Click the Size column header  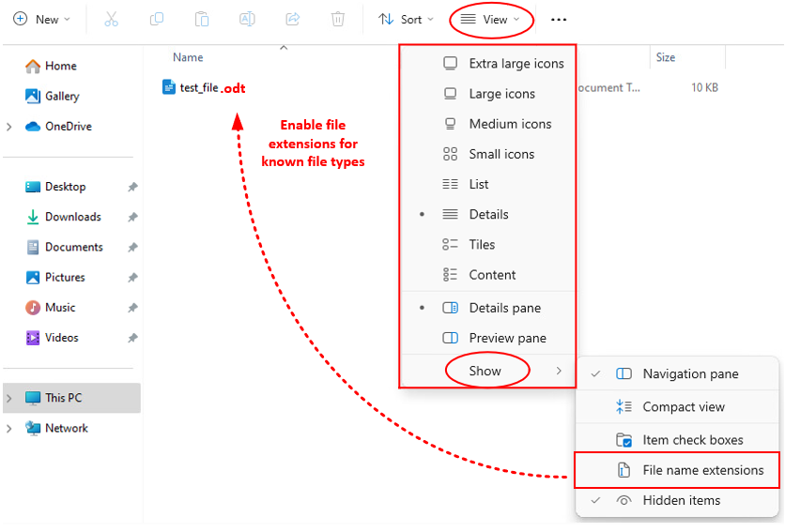pos(666,57)
